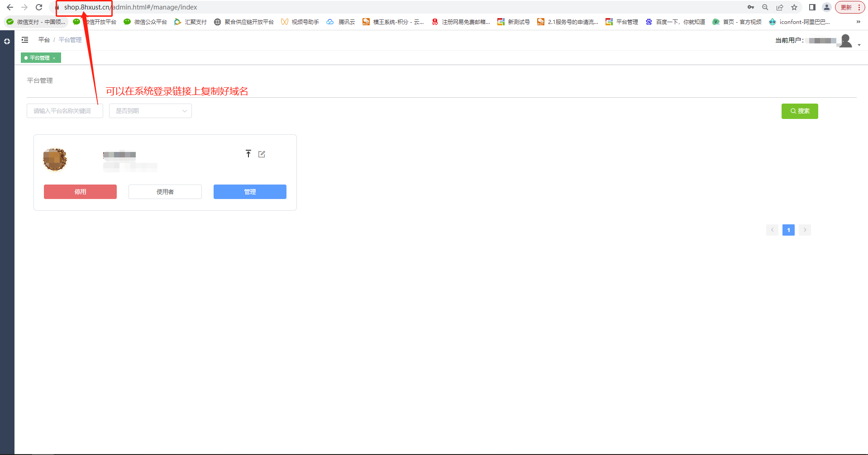The width and height of the screenshot is (868, 455).
Task: Bookmark this page with the star icon
Action: click(794, 7)
